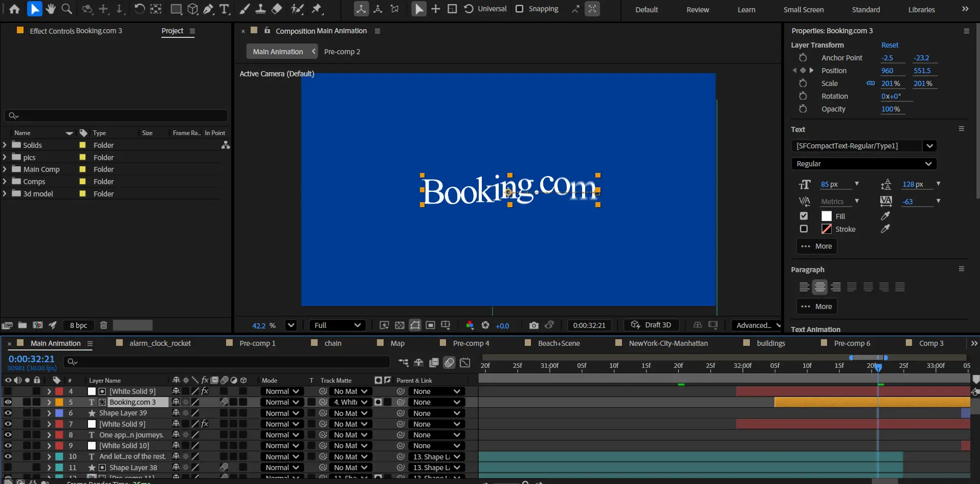
Task: Delete selected project item with trash icon
Action: [103, 325]
